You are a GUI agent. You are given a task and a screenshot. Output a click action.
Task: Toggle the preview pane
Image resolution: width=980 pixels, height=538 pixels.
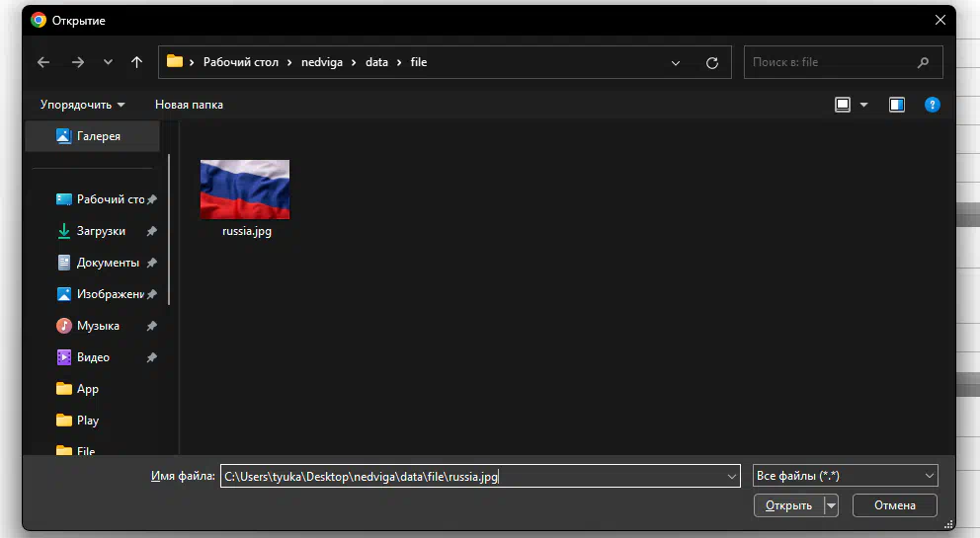tap(897, 105)
